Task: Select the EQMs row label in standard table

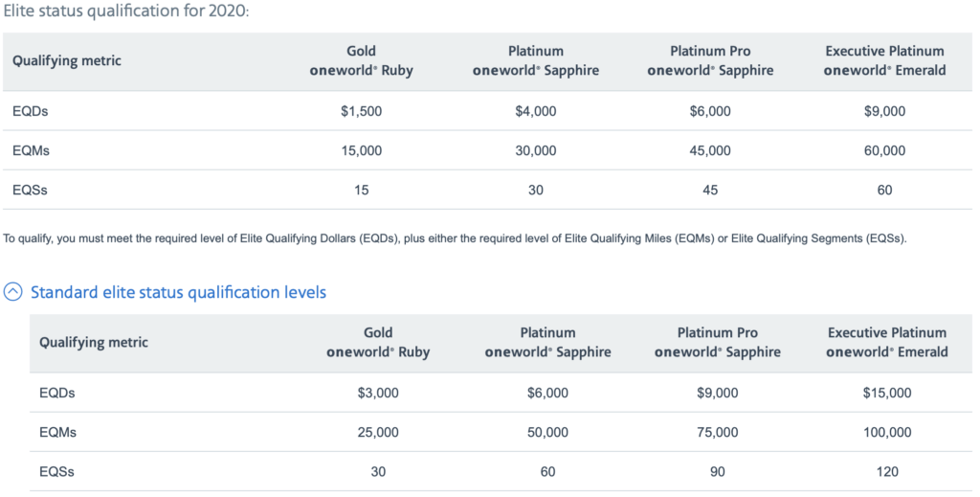Action: [x=57, y=432]
